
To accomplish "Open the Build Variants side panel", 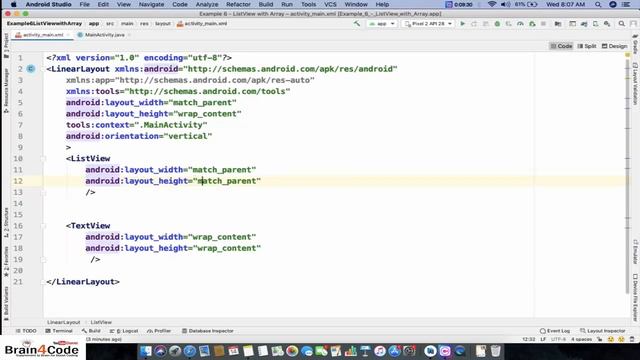I will (6, 303).
